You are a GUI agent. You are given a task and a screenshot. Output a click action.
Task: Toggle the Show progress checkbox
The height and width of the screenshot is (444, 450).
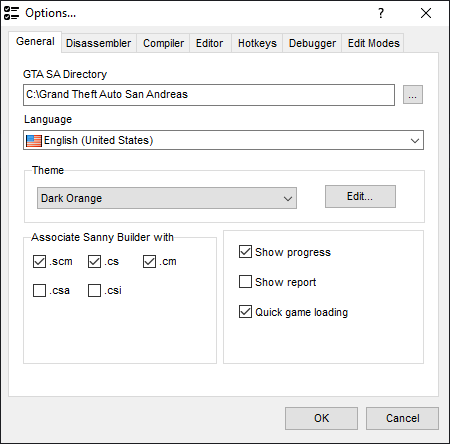click(x=245, y=252)
